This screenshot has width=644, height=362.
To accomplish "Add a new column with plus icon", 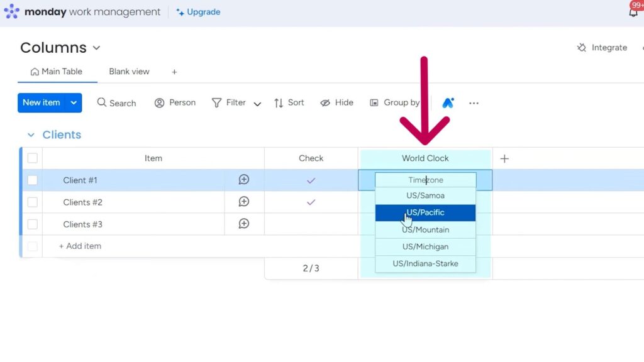I will point(504,158).
